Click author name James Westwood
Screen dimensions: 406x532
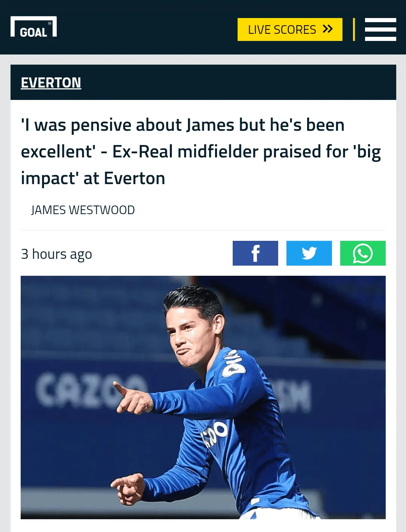click(83, 210)
